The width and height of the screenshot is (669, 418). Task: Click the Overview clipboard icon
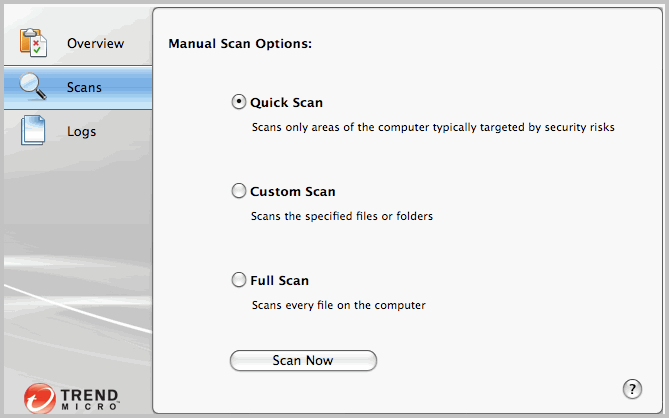tap(34, 44)
